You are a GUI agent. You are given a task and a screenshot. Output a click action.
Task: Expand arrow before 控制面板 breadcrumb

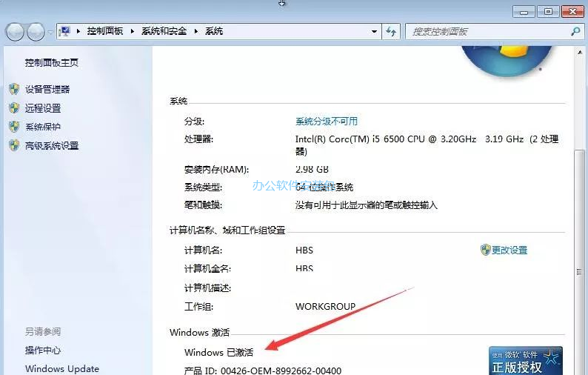[78, 31]
